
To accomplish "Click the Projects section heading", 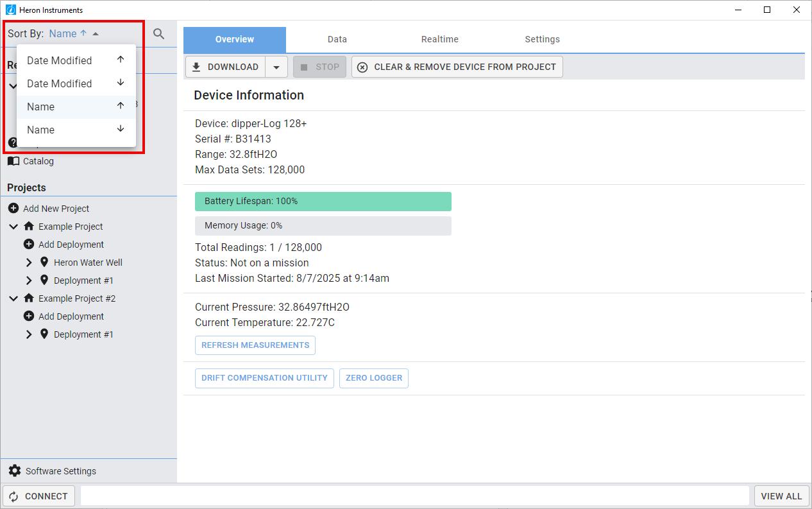I will click(26, 187).
